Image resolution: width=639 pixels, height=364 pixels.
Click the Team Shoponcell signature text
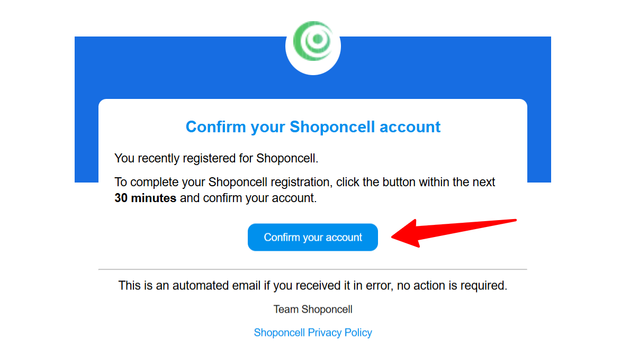point(313,309)
